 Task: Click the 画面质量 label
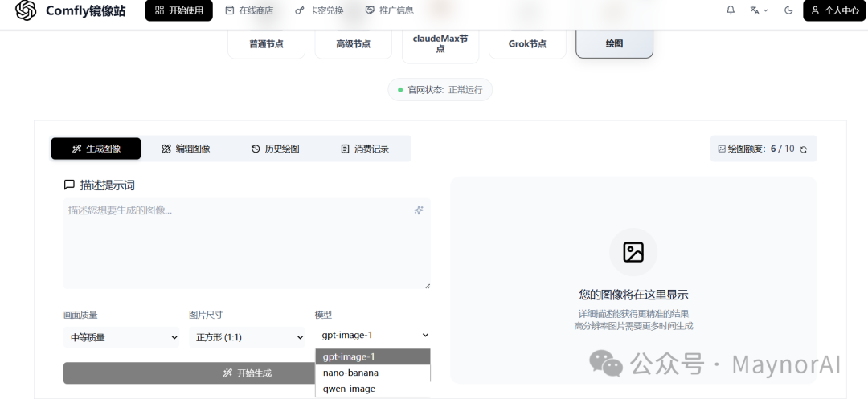pyautogui.click(x=81, y=315)
